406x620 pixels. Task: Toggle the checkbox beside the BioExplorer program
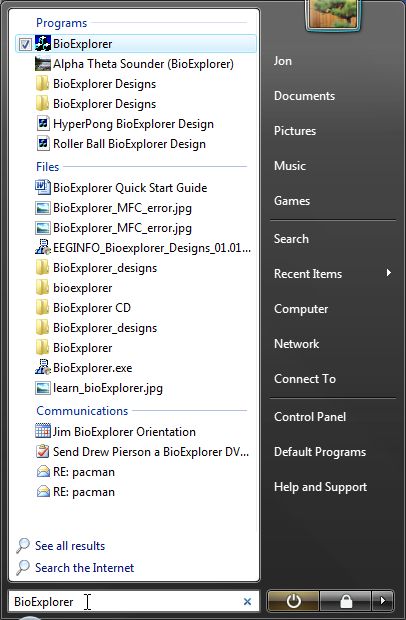tap(25, 44)
